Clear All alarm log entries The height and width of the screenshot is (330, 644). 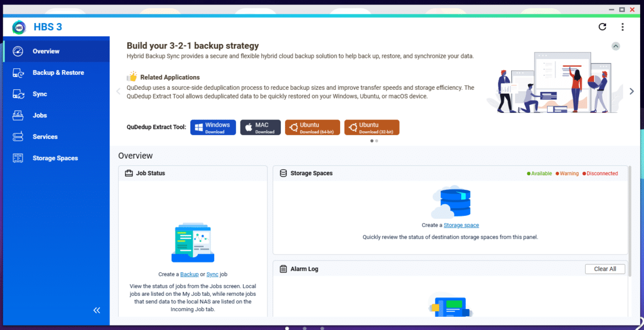[x=605, y=269]
